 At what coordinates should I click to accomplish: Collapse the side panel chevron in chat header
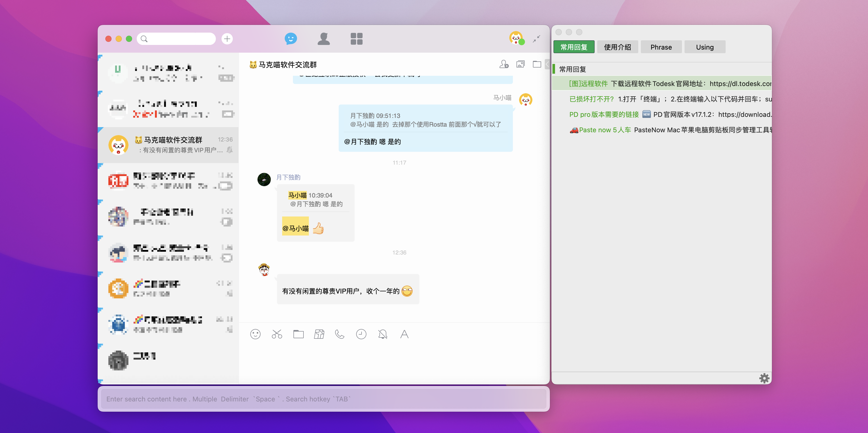[548, 64]
